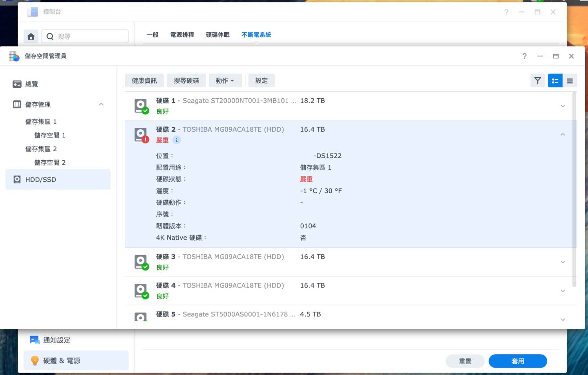Click the Control Panel home icon
Image resolution: width=588 pixels, height=375 pixels.
[31, 36]
